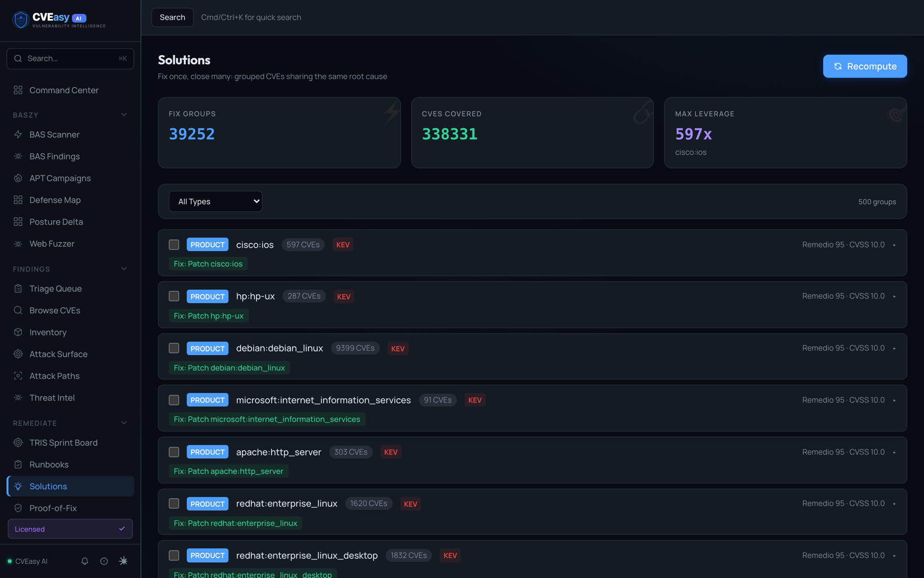The width and height of the screenshot is (924, 578).
Task: Click the Runbooks clipboard icon
Action: click(x=18, y=465)
